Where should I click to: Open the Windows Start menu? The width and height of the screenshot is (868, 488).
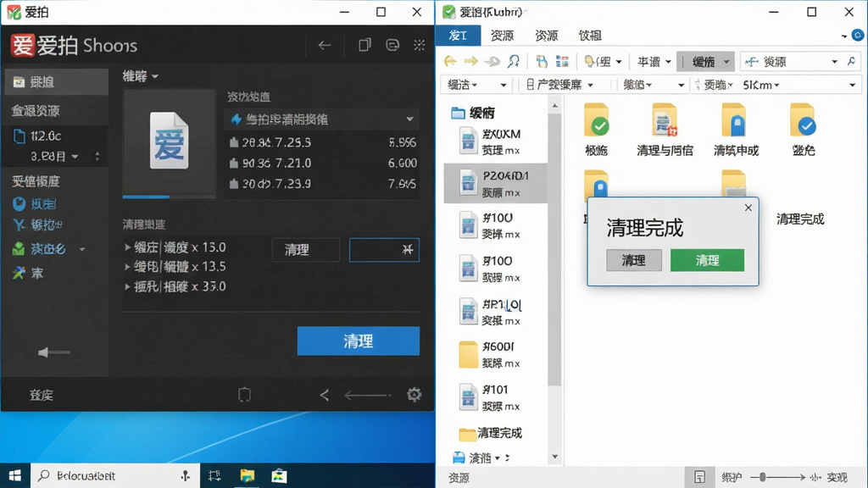tap(15, 475)
